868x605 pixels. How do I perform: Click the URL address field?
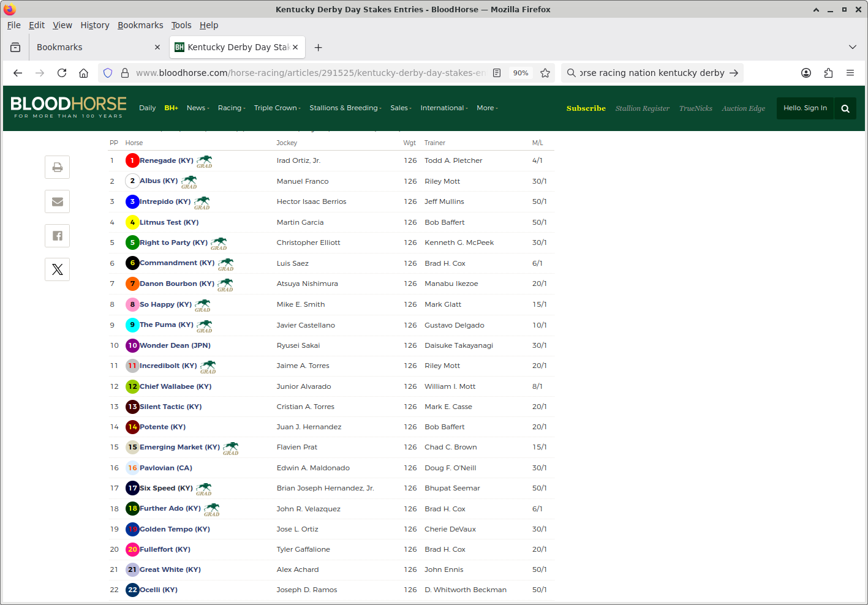(x=311, y=73)
